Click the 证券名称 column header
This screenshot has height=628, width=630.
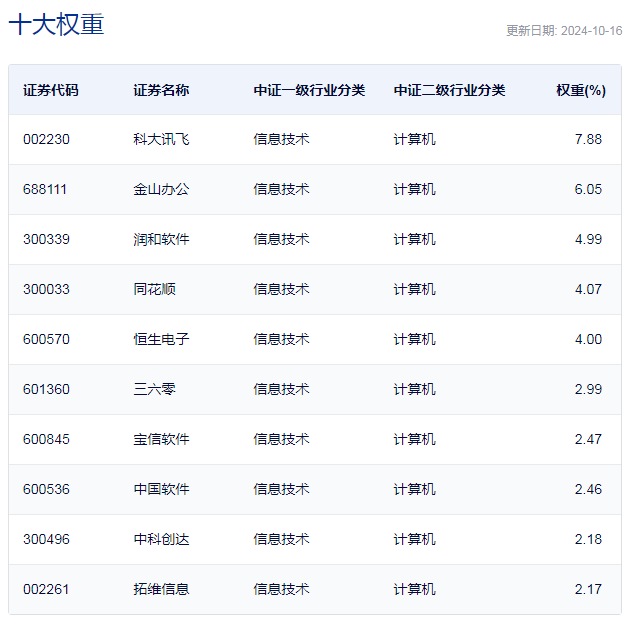pos(161,90)
